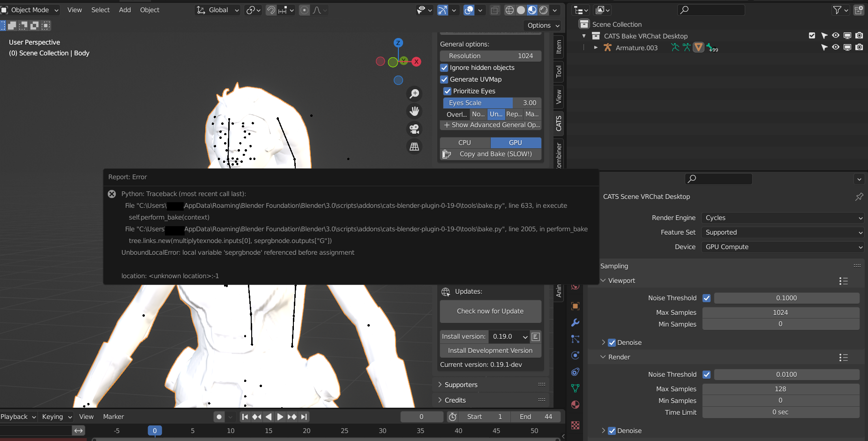
Task: Open the Modifiers wrench properties tab
Action: 575,322
